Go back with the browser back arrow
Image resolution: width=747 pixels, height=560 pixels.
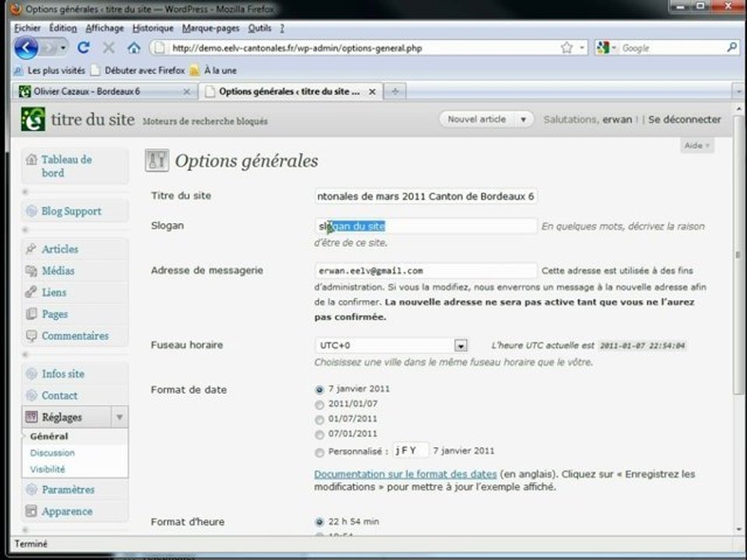pos(26,47)
